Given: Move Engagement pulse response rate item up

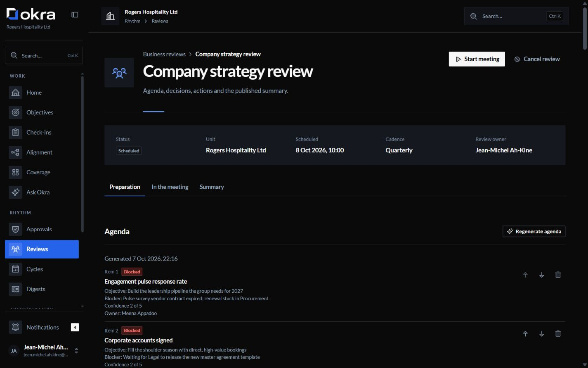Looking at the screenshot, I should [525, 275].
